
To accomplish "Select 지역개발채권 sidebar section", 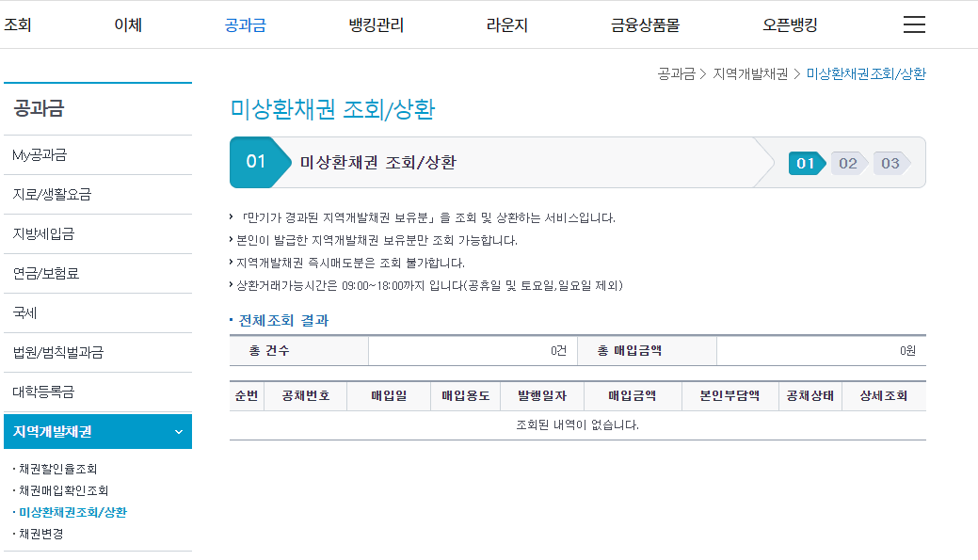I will coord(98,432).
